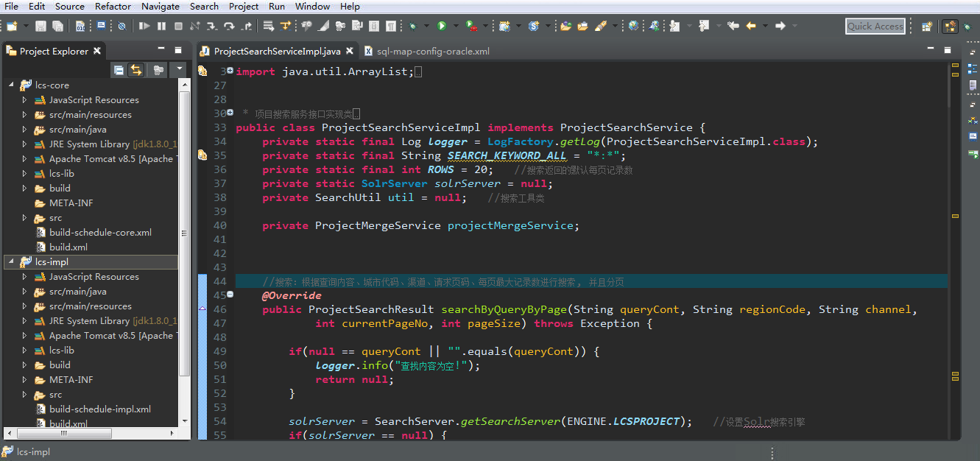Click the Last Edit Location arrow icon

pyautogui.click(x=733, y=26)
